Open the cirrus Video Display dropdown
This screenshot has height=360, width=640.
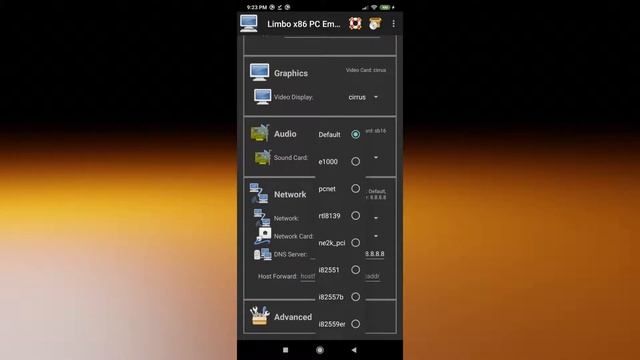(x=363, y=97)
